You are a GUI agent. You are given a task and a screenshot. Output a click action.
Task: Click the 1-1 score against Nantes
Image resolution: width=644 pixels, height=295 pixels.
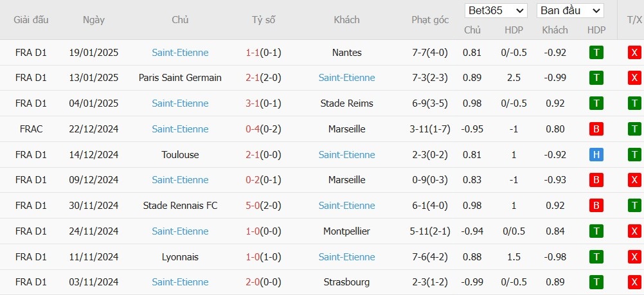(x=251, y=53)
